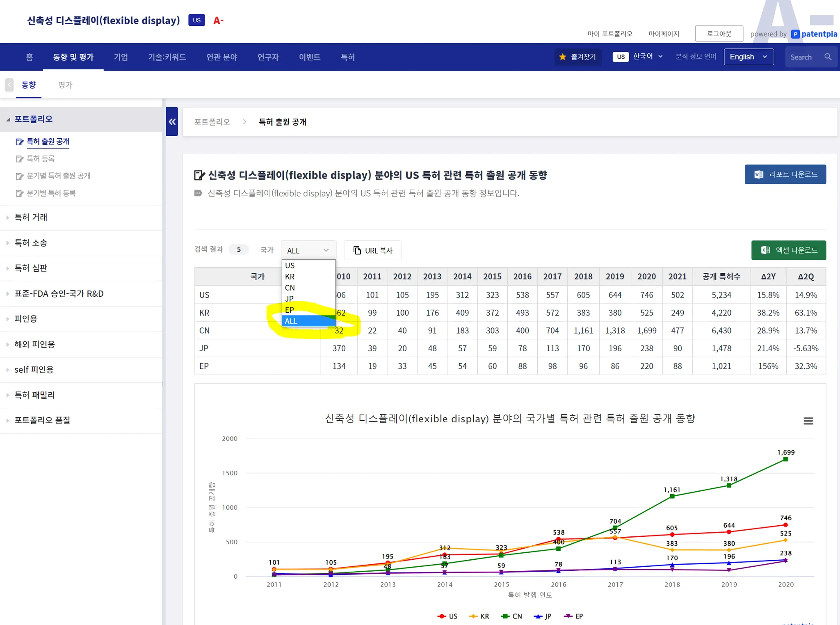The height and width of the screenshot is (625, 840).
Task: Toggle the CN series in chart legend
Action: pos(512,616)
